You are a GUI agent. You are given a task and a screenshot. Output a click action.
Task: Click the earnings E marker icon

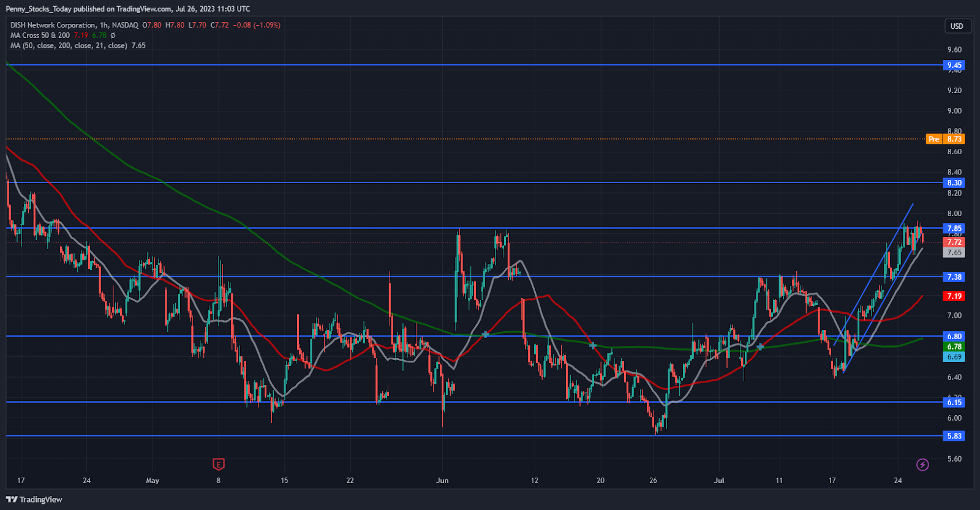pyautogui.click(x=218, y=464)
